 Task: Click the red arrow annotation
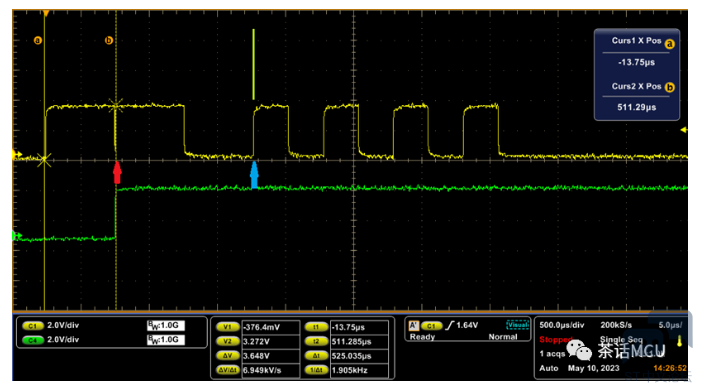click(117, 173)
